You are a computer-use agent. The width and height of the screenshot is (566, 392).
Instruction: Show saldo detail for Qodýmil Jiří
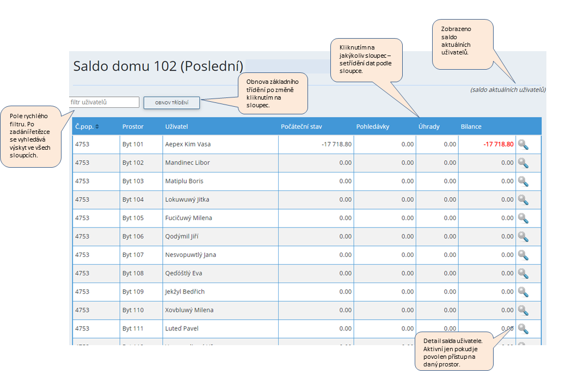coord(523,237)
